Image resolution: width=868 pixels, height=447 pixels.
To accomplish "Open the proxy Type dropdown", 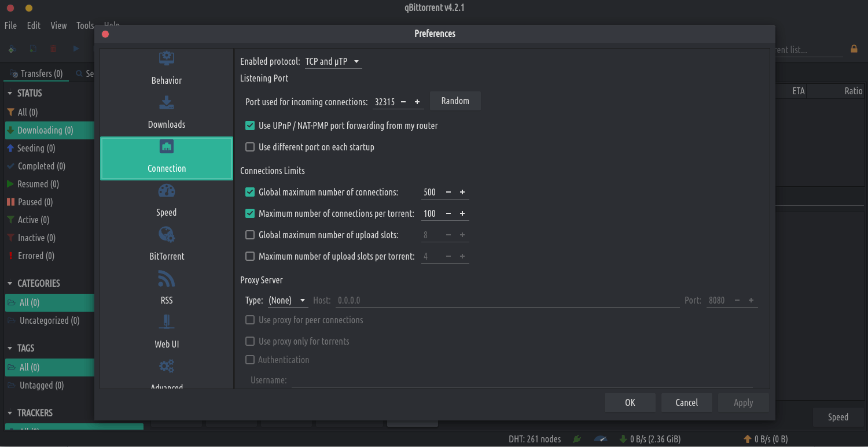I will tap(288, 300).
